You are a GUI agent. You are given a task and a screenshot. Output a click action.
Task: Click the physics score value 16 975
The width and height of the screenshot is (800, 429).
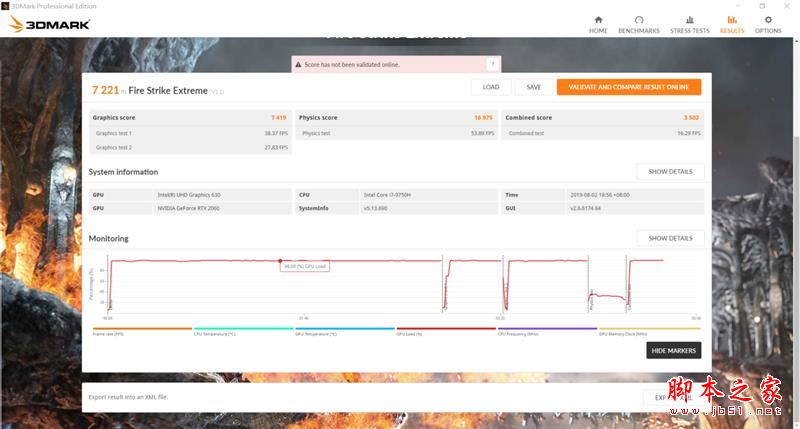(x=483, y=118)
